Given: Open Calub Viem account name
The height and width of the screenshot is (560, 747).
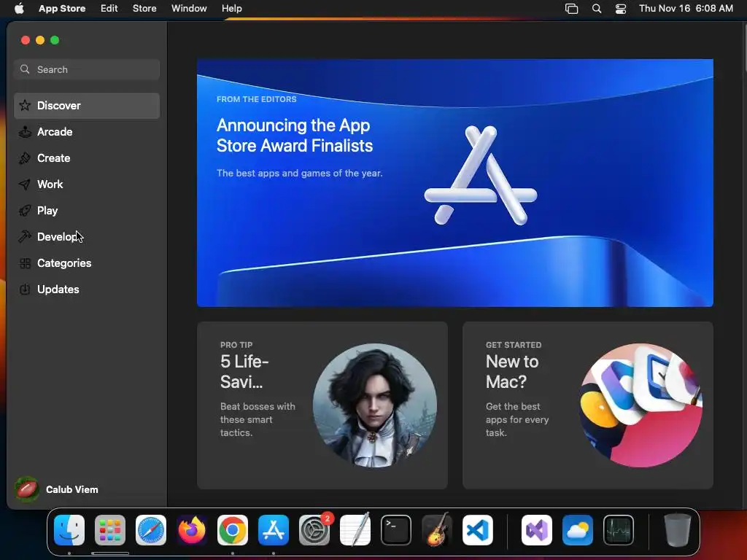Looking at the screenshot, I should pyautogui.click(x=72, y=489).
